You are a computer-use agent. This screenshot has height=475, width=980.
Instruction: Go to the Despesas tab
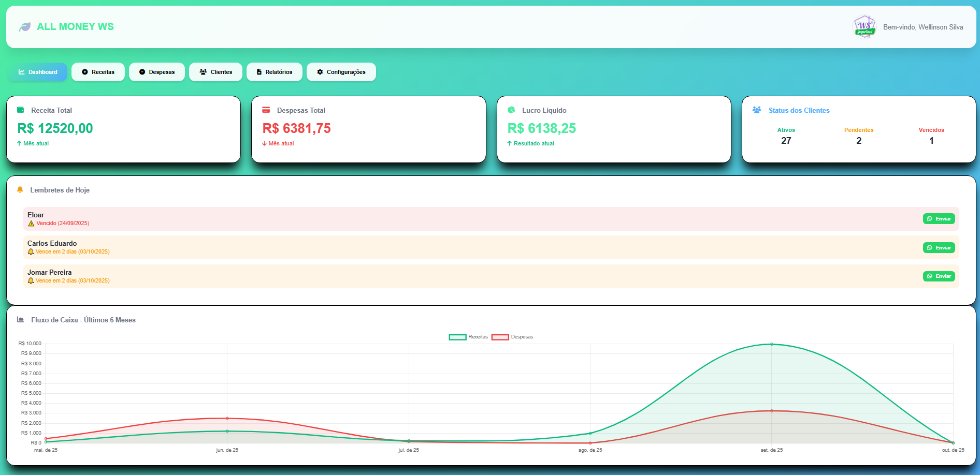[x=157, y=72]
